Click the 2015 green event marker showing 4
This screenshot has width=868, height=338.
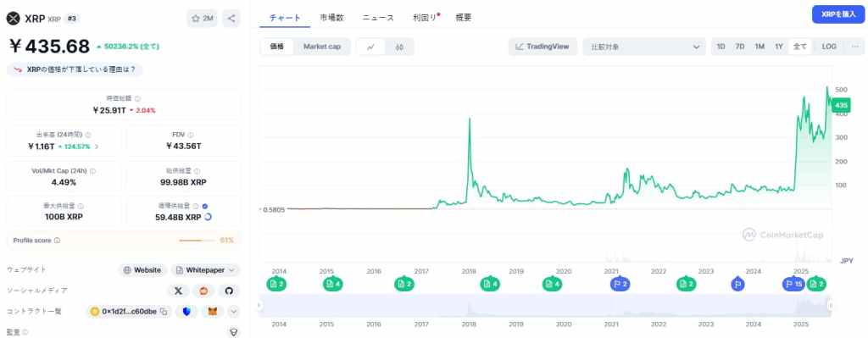click(x=332, y=285)
